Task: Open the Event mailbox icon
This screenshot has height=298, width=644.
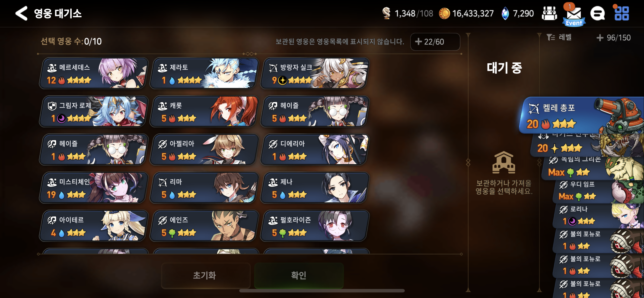Action: [574, 15]
